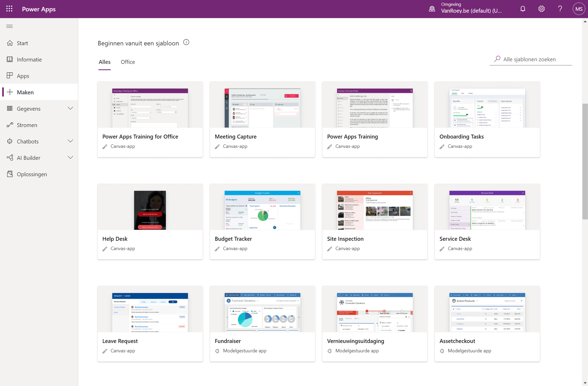588x386 pixels.
Task: Open Power Apps Training for Office template
Action: point(140,136)
